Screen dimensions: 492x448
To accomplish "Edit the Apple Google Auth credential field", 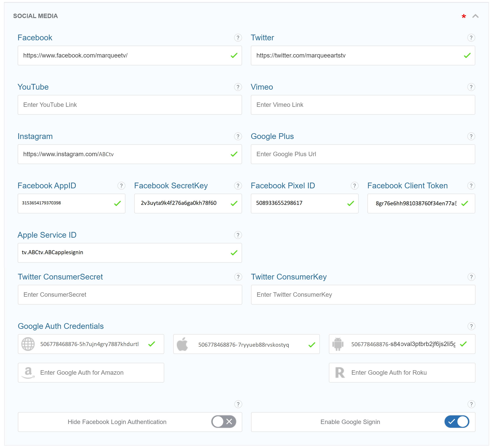I will [x=246, y=344].
